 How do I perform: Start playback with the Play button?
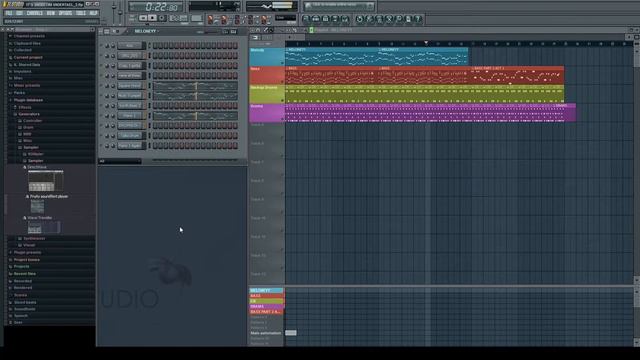tap(143, 18)
